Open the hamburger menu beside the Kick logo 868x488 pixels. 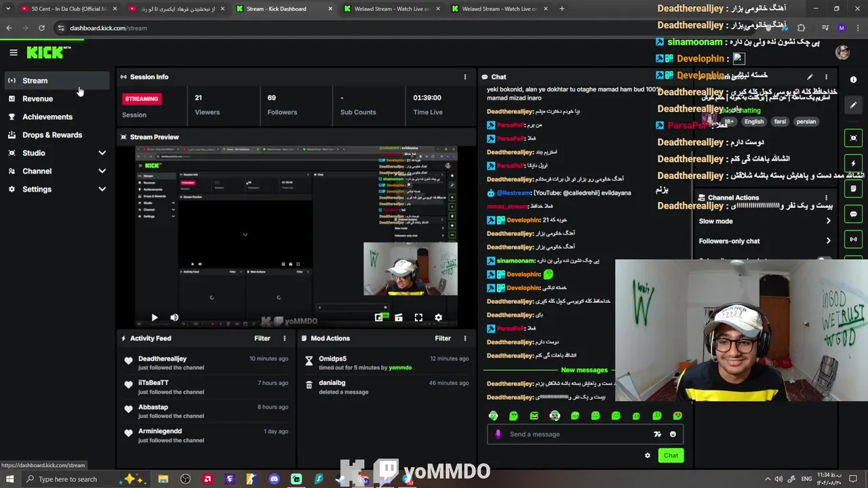coord(13,52)
